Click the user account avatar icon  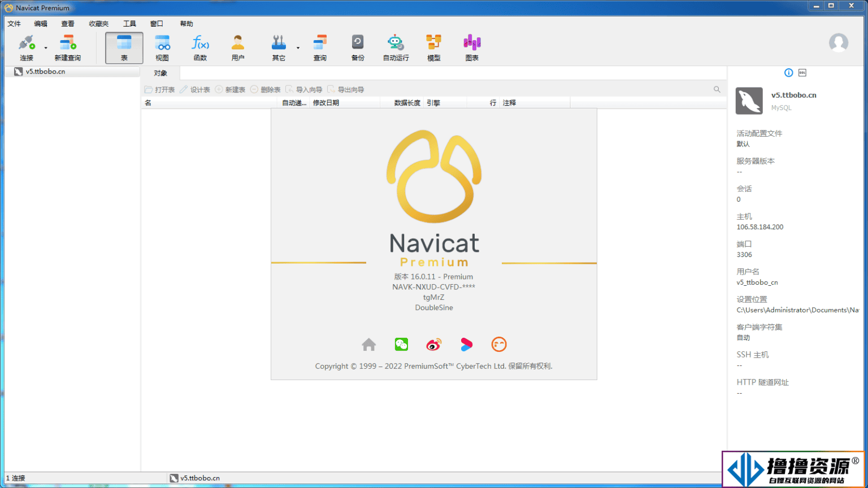[x=839, y=43]
